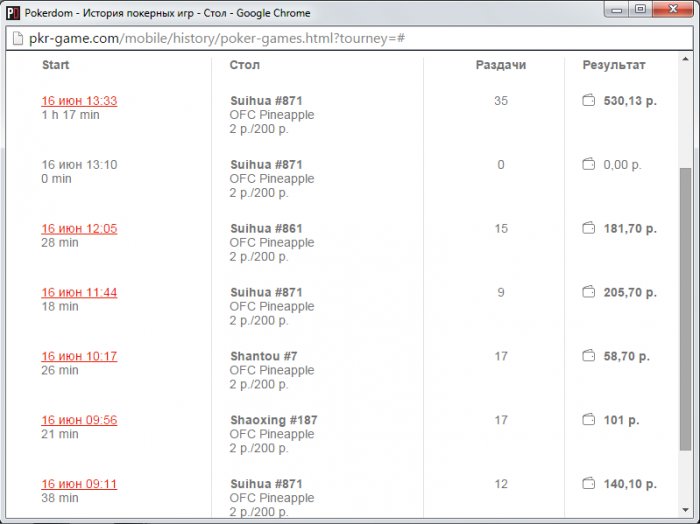Click the 205,70 р. result
This screenshot has width=700, height=524.
630,292
